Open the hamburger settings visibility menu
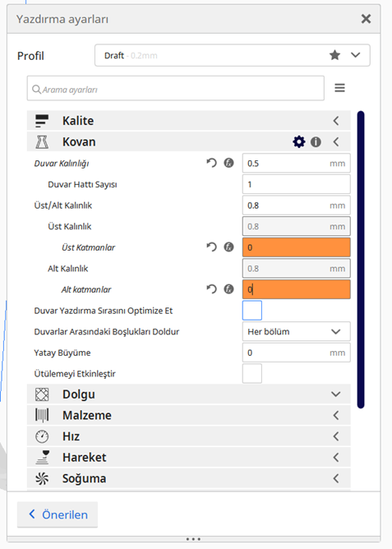 pos(339,88)
